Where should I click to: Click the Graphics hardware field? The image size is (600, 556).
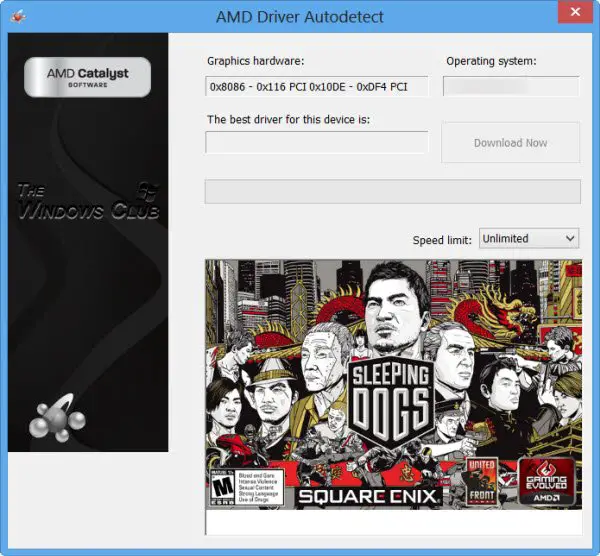pos(316,86)
